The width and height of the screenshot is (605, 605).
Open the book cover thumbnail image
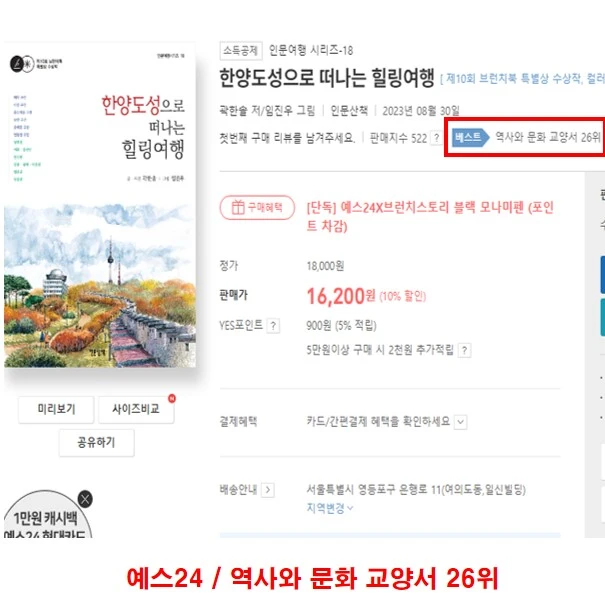point(100,205)
